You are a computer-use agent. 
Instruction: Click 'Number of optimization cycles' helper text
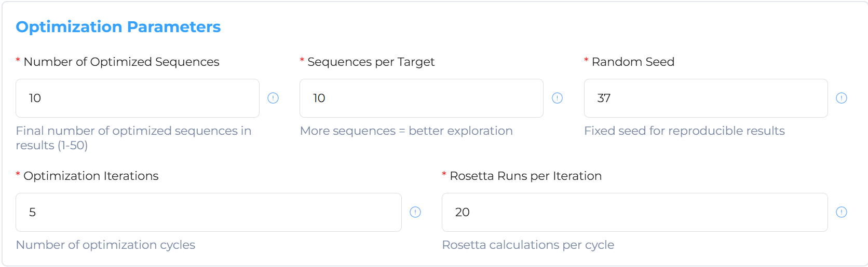click(105, 245)
